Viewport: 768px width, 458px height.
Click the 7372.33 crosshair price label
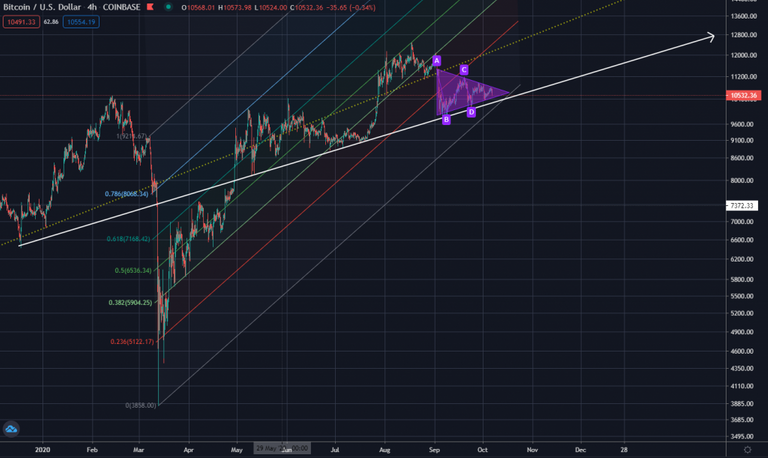point(742,206)
